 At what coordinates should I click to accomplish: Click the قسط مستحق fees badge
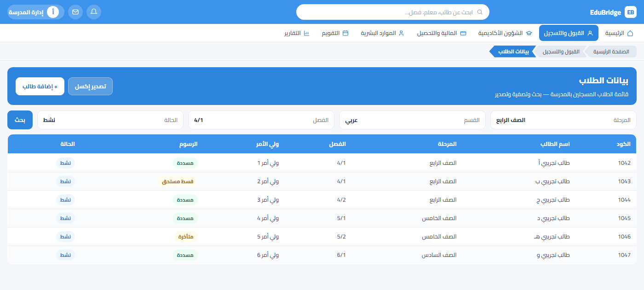click(178, 181)
